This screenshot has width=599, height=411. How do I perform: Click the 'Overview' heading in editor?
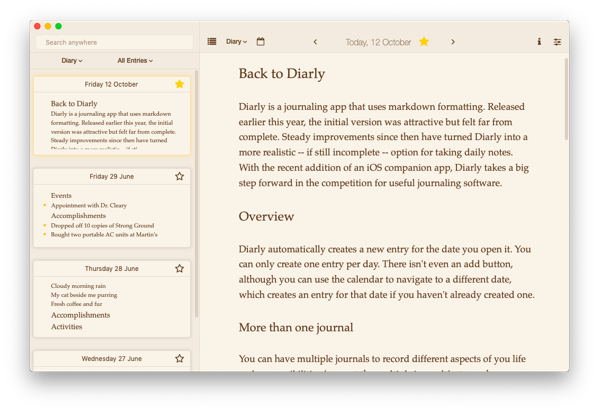[266, 216]
